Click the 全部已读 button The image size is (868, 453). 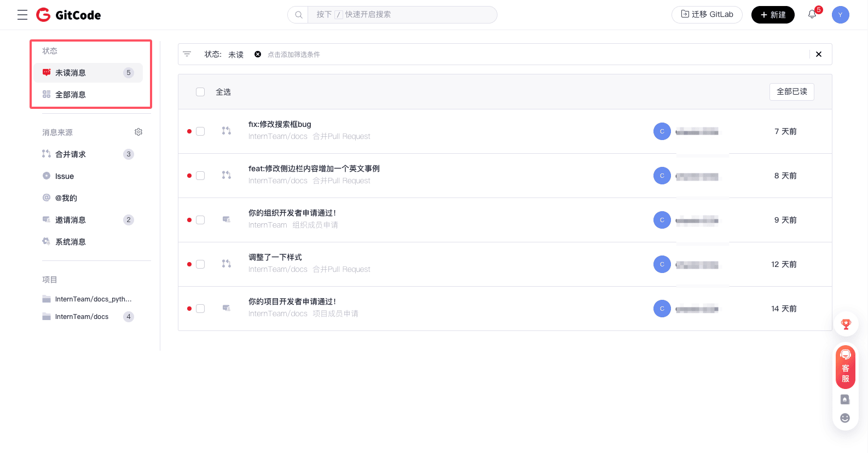[791, 92]
